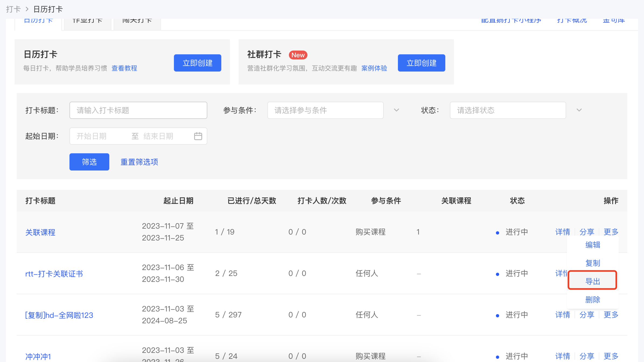Click 分享 for [复制]hd-全网啦123 row

pos(587,315)
